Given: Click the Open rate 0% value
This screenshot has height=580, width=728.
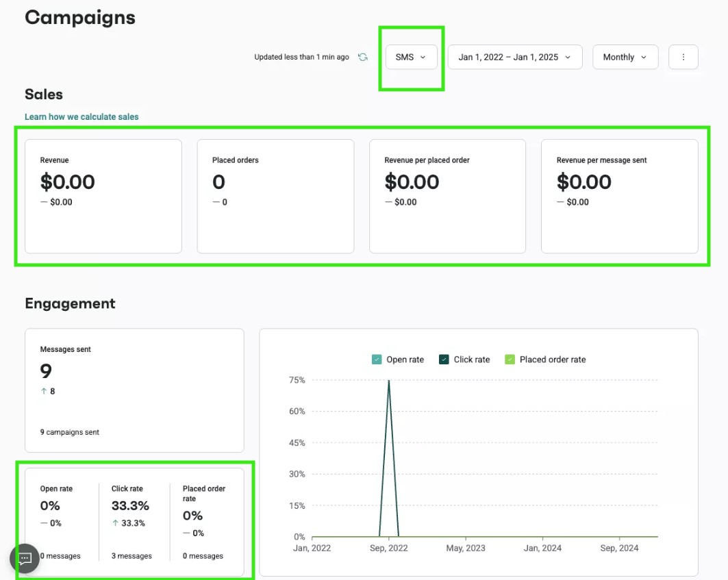Looking at the screenshot, I should (50, 505).
